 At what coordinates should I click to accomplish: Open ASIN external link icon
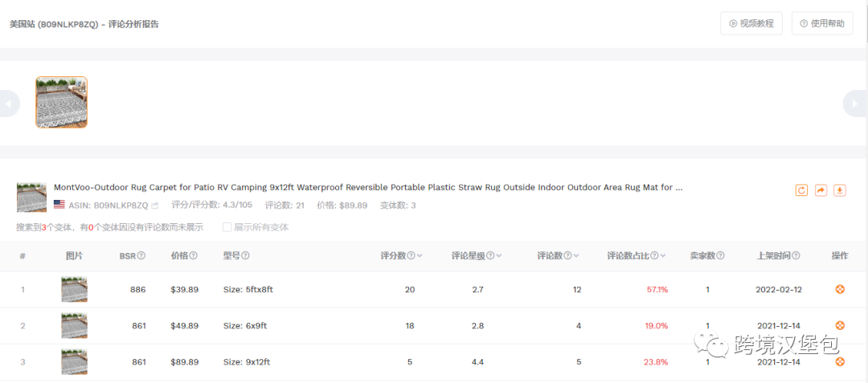pos(155,205)
